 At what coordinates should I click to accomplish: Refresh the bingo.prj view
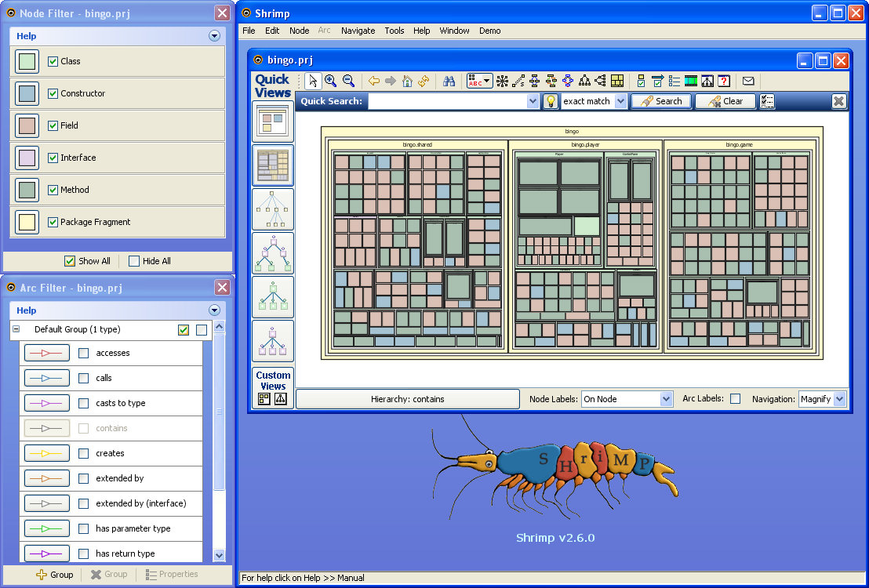click(x=424, y=81)
